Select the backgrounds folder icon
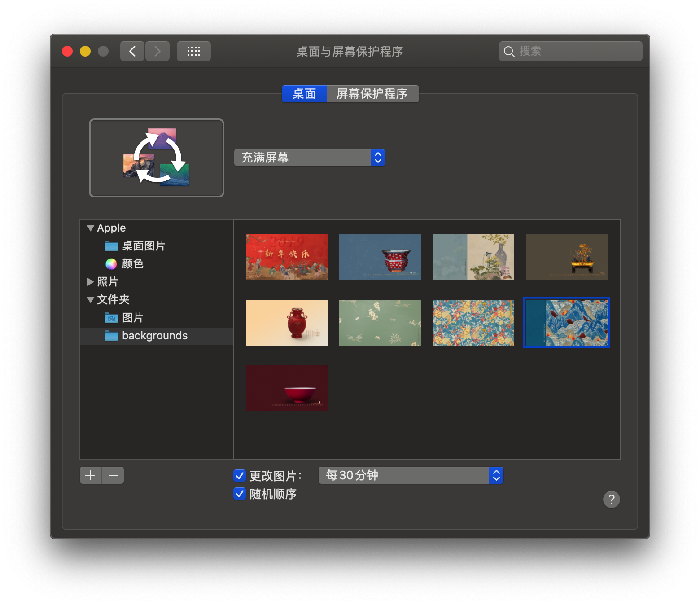700x605 pixels. [x=111, y=336]
